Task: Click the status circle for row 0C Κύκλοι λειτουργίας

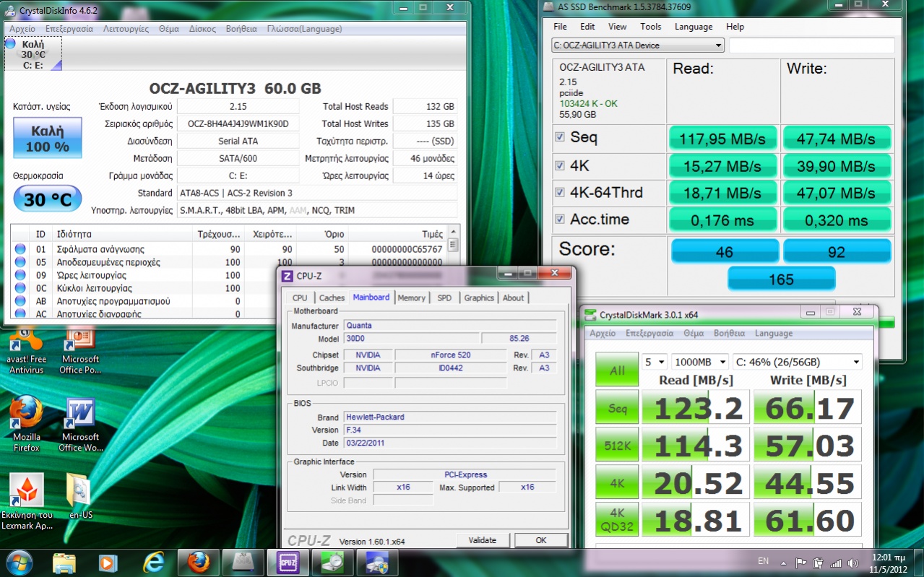Action: (20, 288)
